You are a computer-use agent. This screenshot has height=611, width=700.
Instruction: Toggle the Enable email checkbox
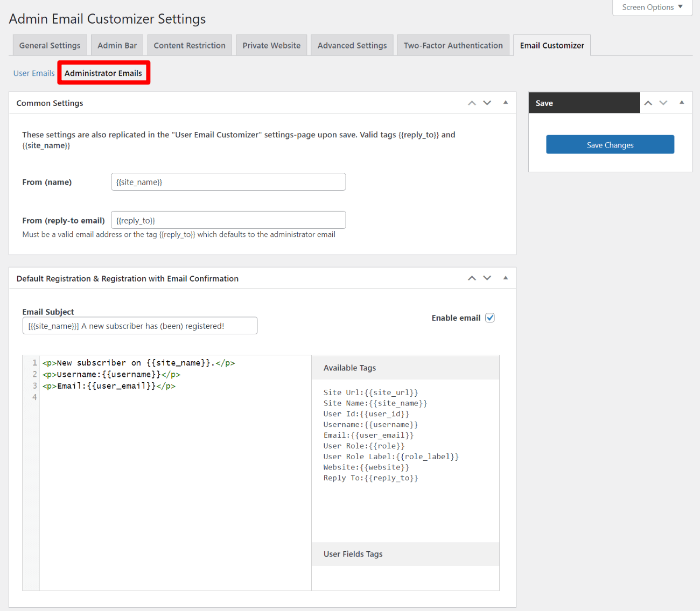point(490,318)
